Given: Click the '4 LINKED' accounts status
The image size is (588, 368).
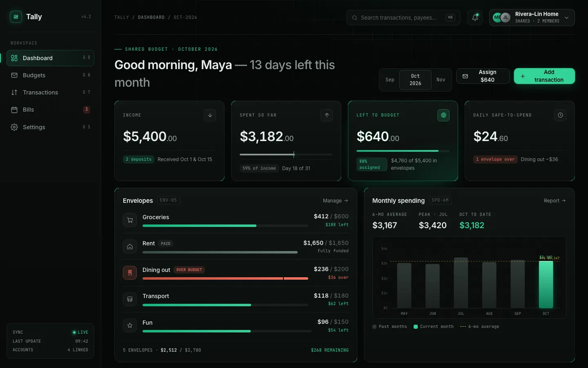Looking at the screenshot, I should pyautogui.click(x=78, y=350).
